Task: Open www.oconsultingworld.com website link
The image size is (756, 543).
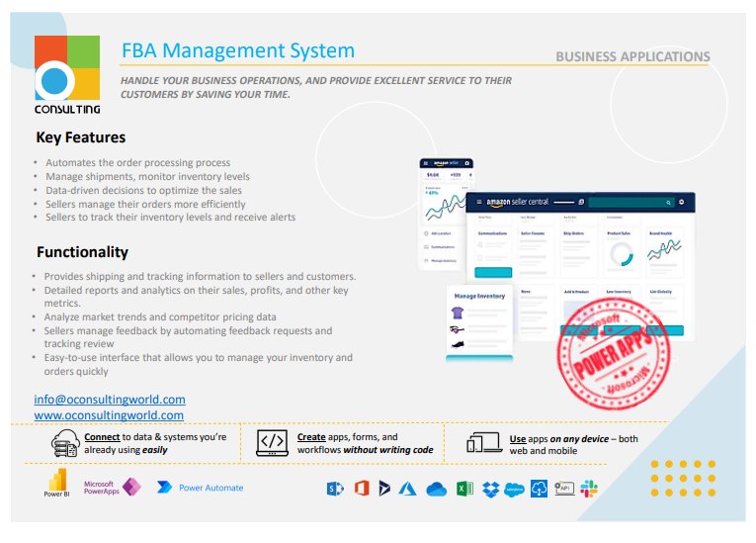Action: 109,415
